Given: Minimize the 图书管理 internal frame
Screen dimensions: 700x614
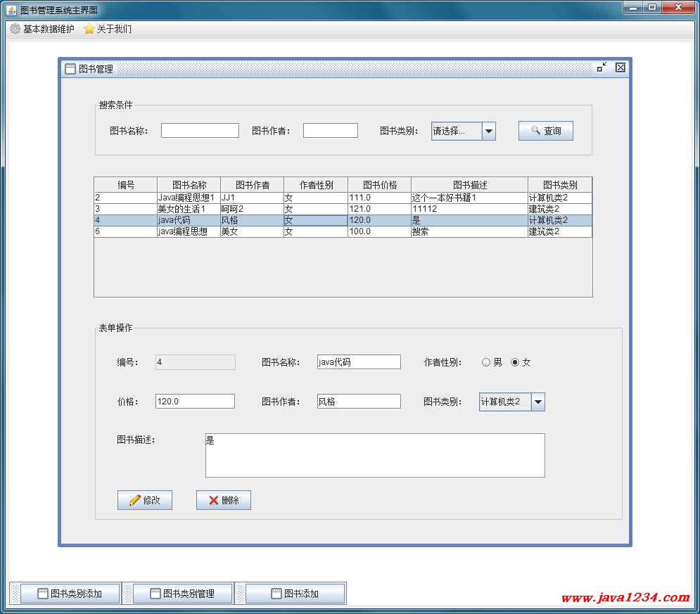Looking at the screenshot, I should click(x=602, y=68).
